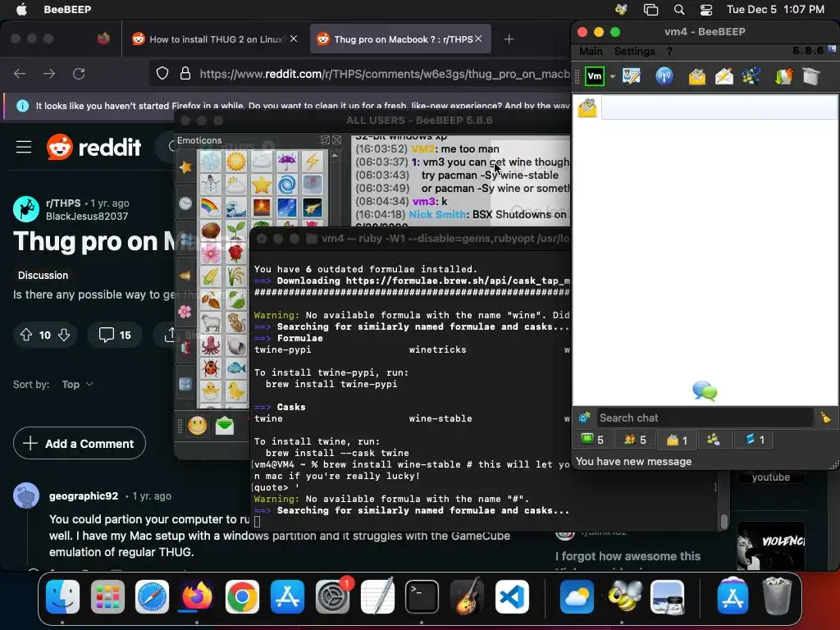Downvote the Thug pro post
Screen dimensions: 840x630
64,335
